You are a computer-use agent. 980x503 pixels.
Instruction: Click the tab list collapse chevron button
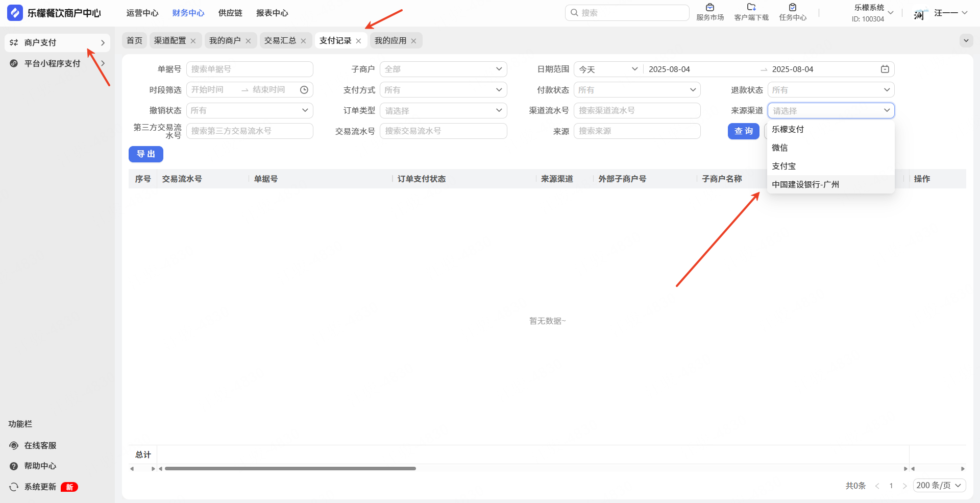tap(966, 40)
